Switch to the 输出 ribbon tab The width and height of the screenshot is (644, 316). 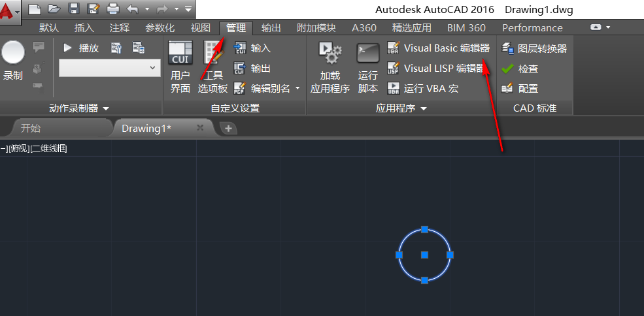[x=271, y=28]
